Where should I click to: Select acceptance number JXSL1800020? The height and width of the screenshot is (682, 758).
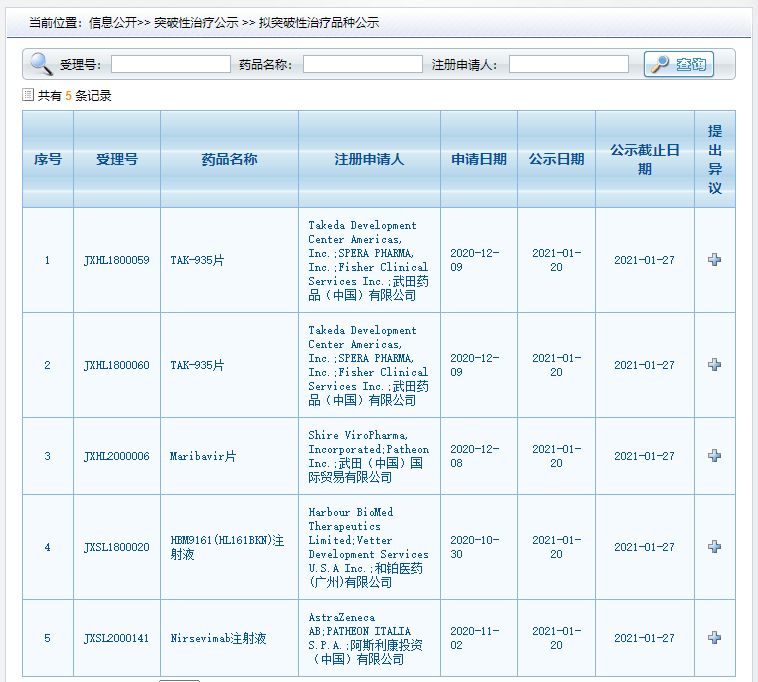(117, 547)
